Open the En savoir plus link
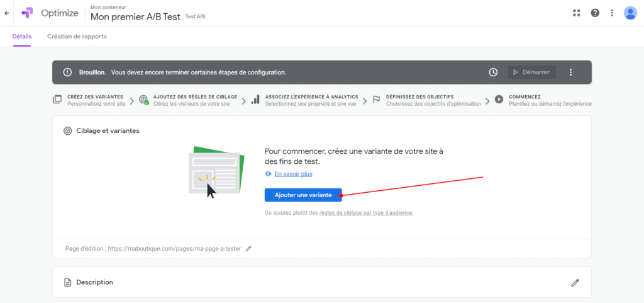This screenshot has width=644, height=303. [x=293, y=174]
